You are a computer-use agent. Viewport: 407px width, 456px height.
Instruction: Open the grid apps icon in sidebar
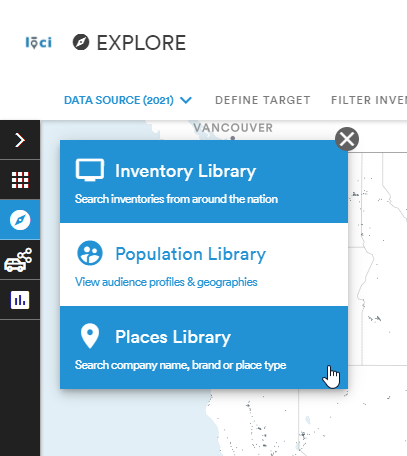click(20, 180)
